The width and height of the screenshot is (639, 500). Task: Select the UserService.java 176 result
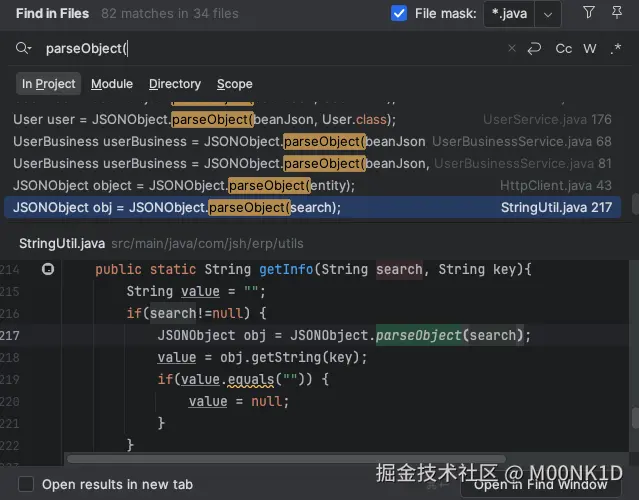pos(313,119)
